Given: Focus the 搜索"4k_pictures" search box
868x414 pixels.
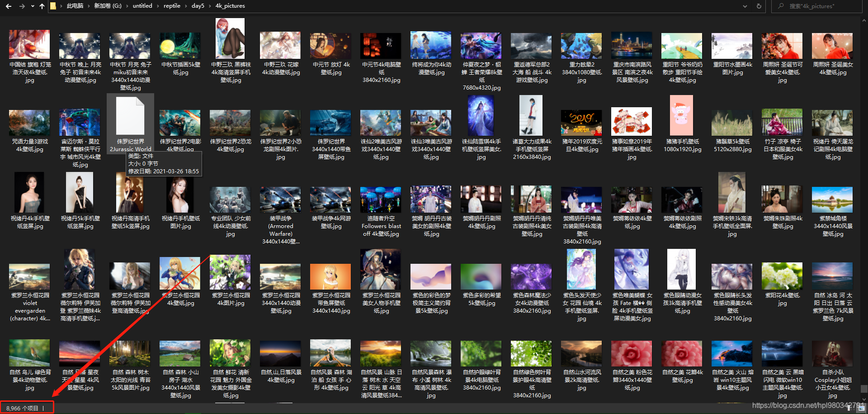Looking at the screenshot, I should pyautogui.click(x=817, y=6).
